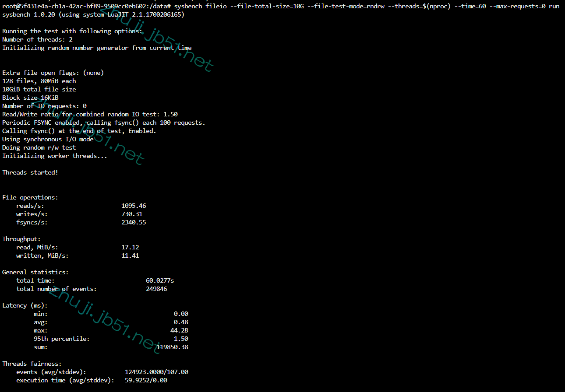Click the total time value 60.0277s

(160, 280)
